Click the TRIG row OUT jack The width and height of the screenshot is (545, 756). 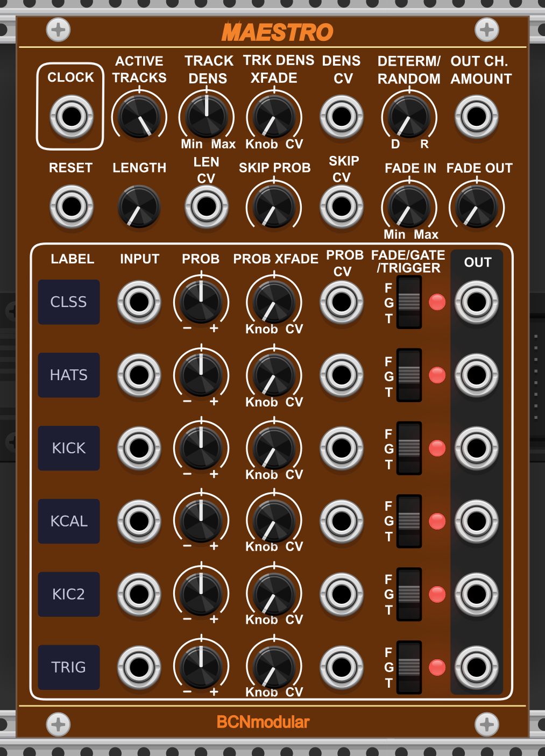pyautogui.click(x=477, y=667)
